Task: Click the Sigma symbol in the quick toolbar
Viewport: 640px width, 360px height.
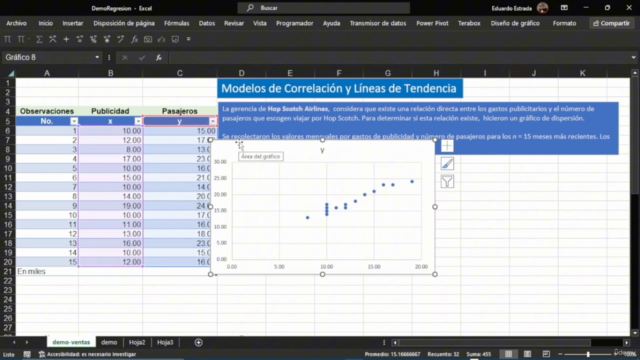Action: 39,40
